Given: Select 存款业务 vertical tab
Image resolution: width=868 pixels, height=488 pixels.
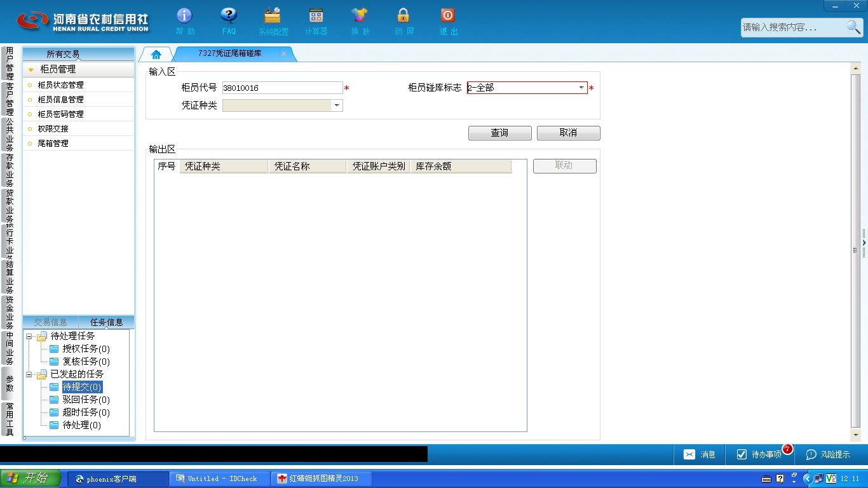Looking at the screenshot, I should [10, 170].
